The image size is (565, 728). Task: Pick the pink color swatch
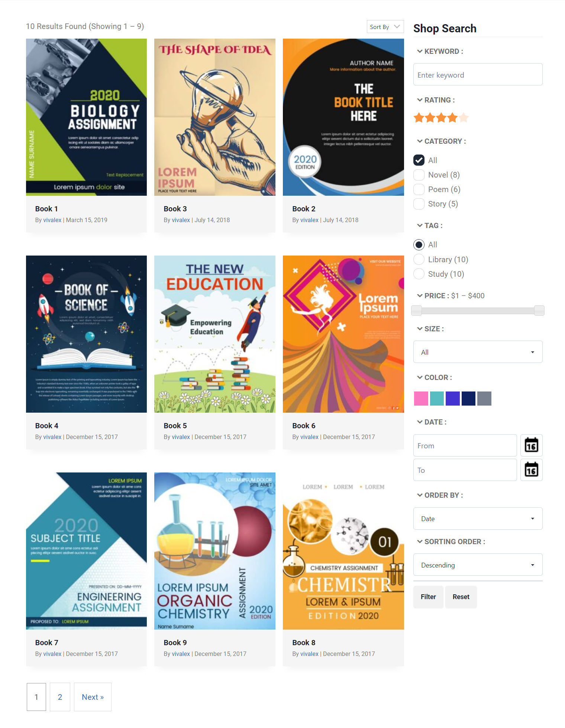(421, 399)
